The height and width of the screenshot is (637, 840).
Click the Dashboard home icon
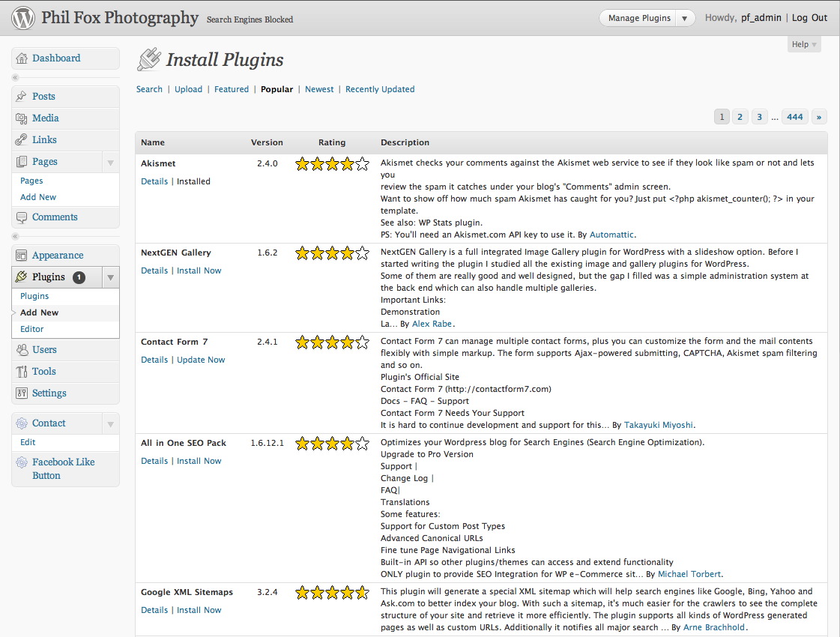[22, 58]
